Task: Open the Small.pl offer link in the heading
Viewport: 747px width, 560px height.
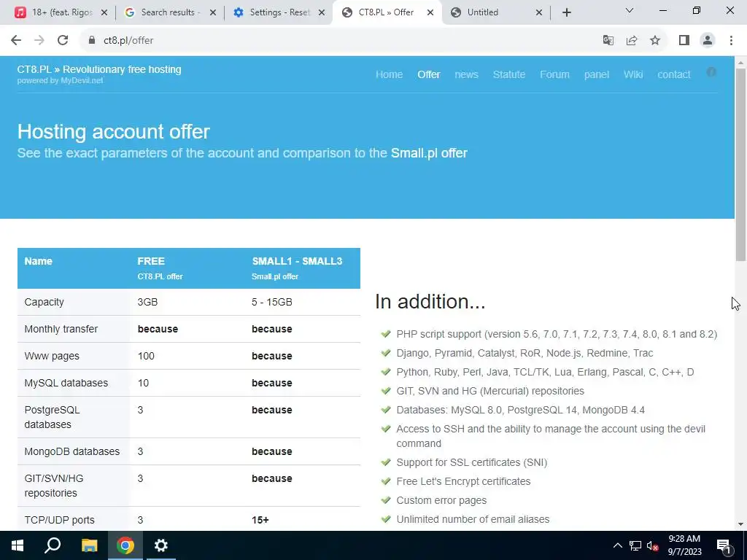Action: 429,153
